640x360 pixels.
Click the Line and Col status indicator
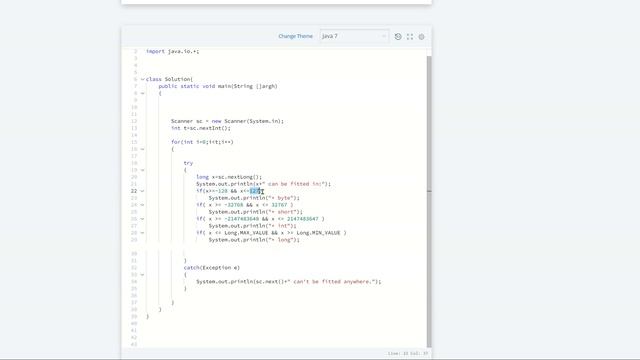coord(408,353)
